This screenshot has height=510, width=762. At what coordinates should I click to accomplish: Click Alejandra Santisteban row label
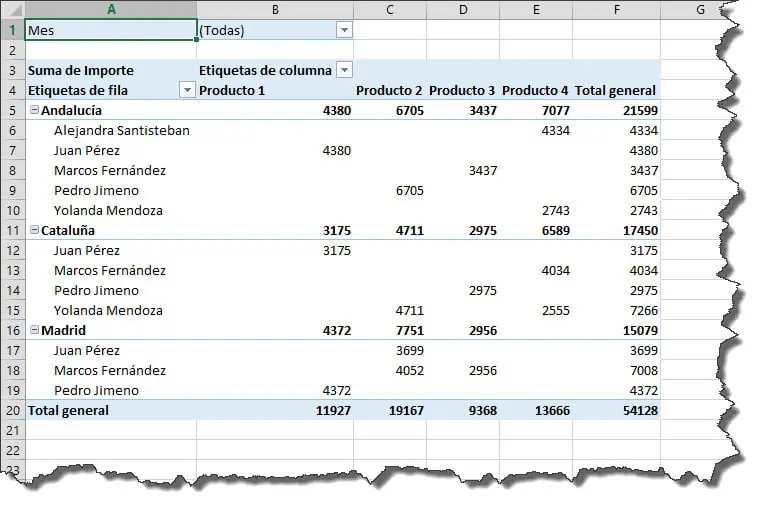pos(121,130)
